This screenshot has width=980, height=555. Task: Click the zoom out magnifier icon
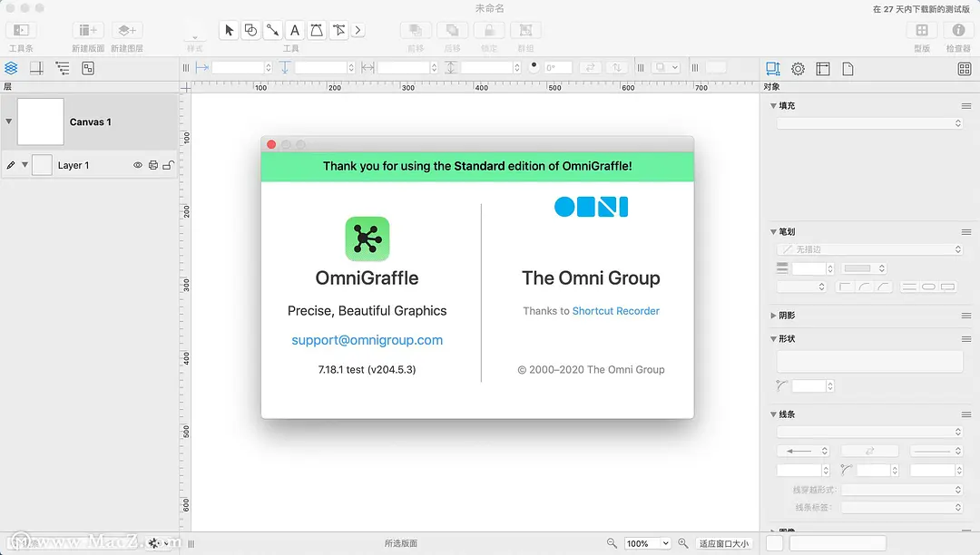(612, 544)
